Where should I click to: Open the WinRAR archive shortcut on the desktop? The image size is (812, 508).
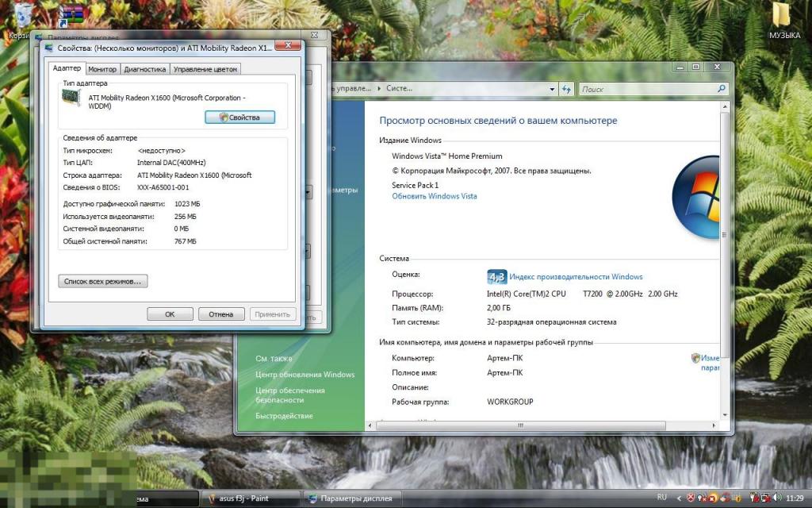71,16
